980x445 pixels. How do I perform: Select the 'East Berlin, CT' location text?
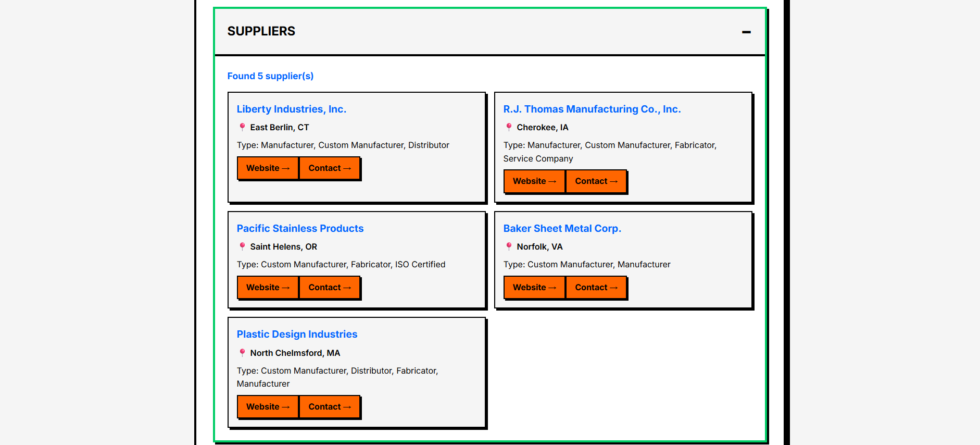click(280, 127)
